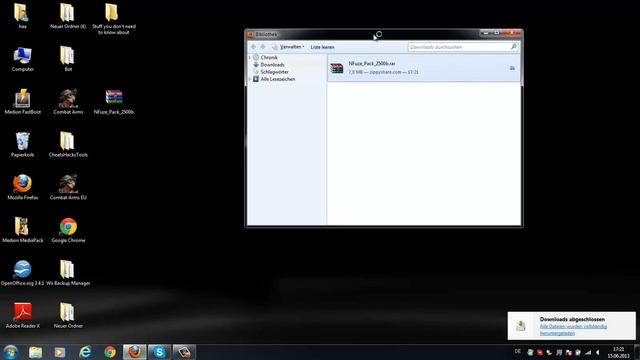Click the Downloads abgeschlossen notification link

pyautogui.click(x=573, y=330)
